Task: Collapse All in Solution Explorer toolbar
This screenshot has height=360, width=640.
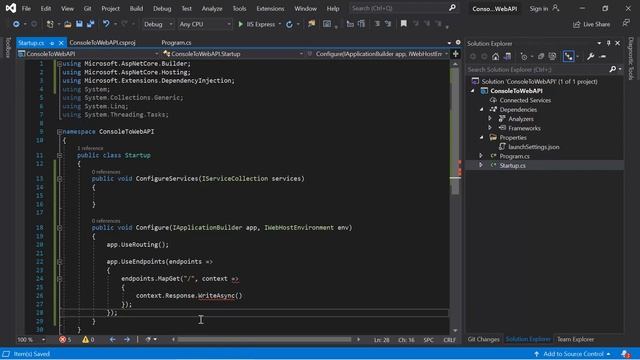Action: [x=541, y=57]
